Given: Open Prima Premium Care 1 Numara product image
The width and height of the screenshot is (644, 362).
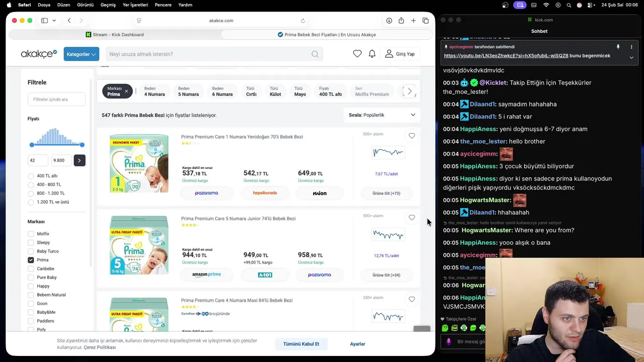Looking at the screenshot, I should 139,163.
